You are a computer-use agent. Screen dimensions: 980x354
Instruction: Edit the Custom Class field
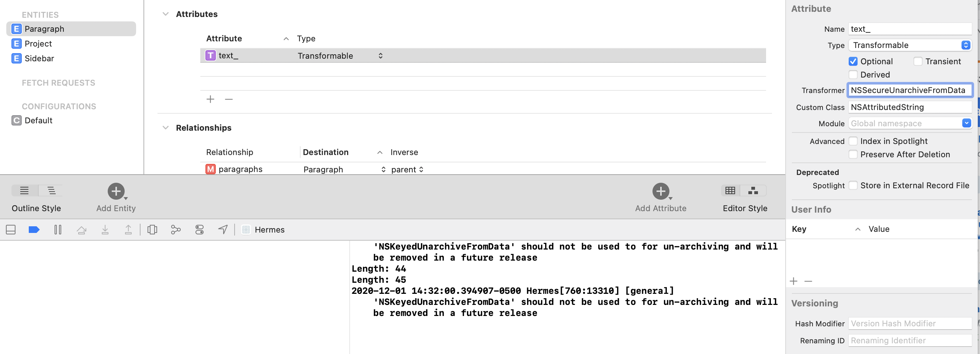point(910,107)
